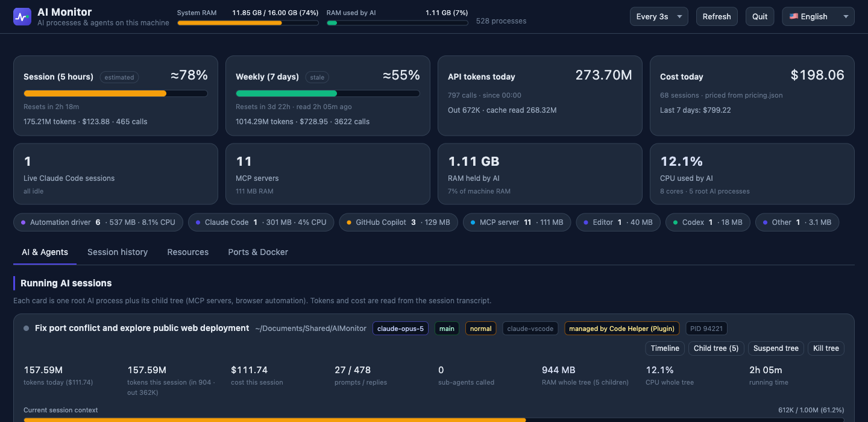Open the English language dropdown
The image size is (868, 422).
click(x=818, y=16)
